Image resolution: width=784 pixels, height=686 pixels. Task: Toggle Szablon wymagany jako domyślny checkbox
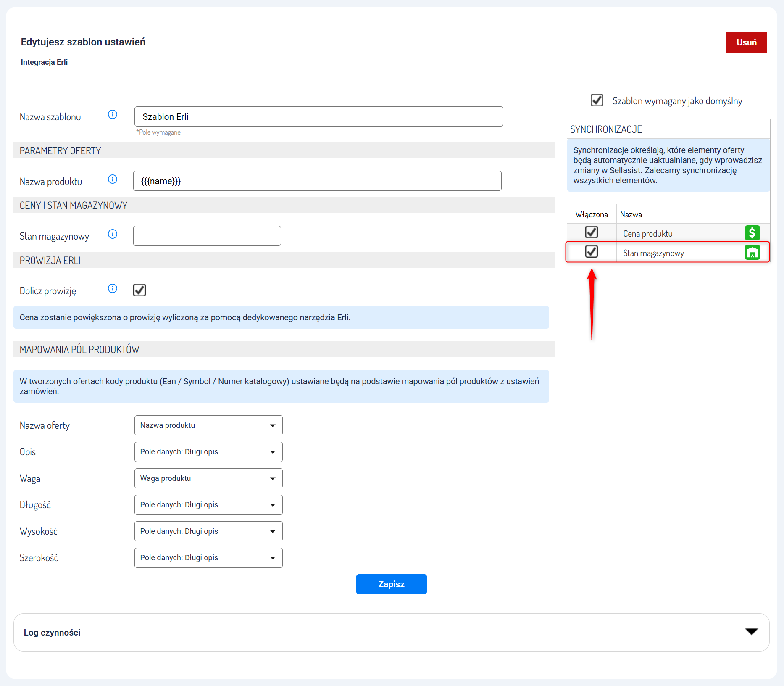(597, 100)
